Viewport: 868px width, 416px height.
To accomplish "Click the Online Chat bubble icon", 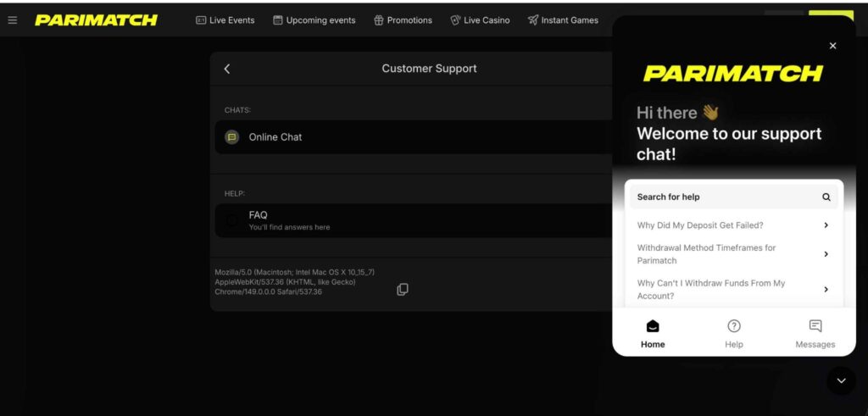I will pyautogui.click(x=232, y=137).
